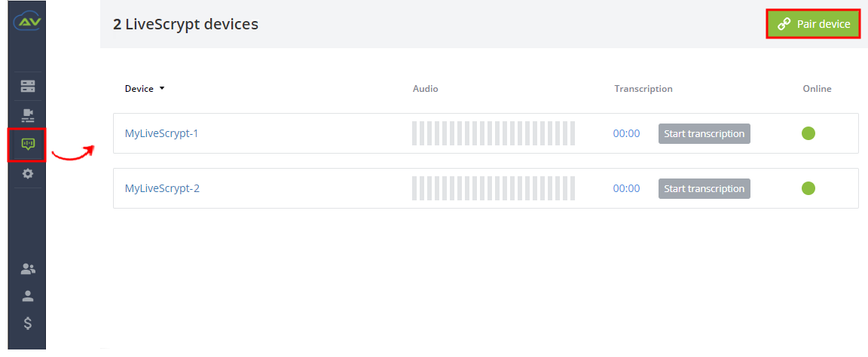Screen dimensions: 868x357
Task: Click the Audio column header
Action: pyautogui.click(x=425, y=89)
